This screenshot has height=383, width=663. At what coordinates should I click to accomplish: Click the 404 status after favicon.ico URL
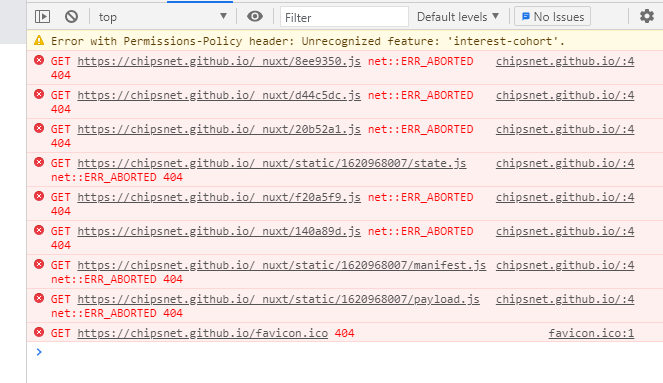tap(344, 334)
